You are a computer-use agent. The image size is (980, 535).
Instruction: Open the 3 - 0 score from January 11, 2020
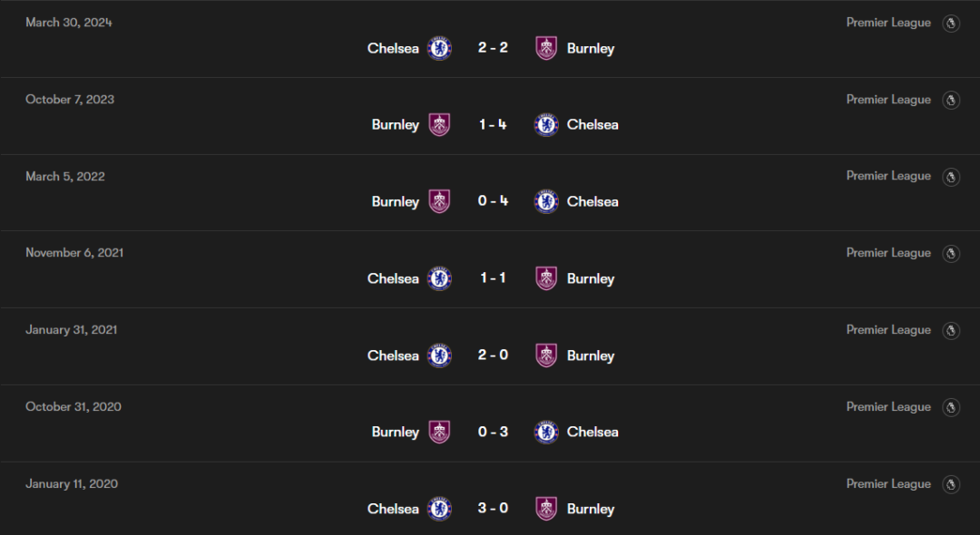tap(493, 509)
